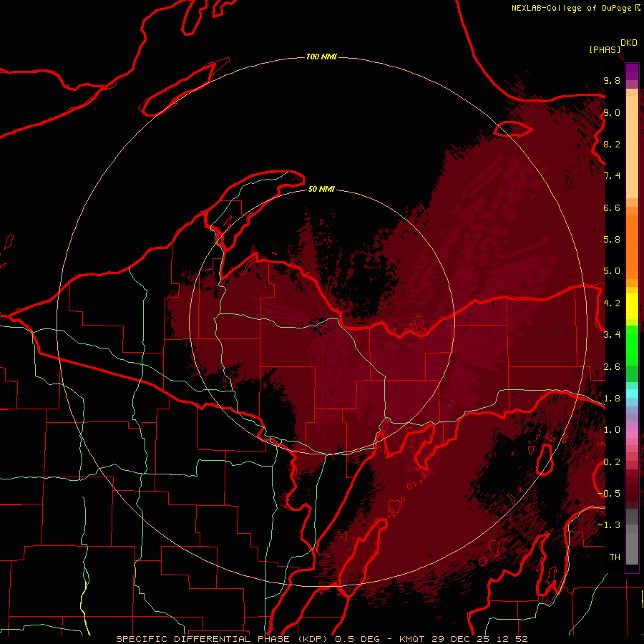
Task: Click the 9.8 value on the color scale
Action: coord(612,80)
